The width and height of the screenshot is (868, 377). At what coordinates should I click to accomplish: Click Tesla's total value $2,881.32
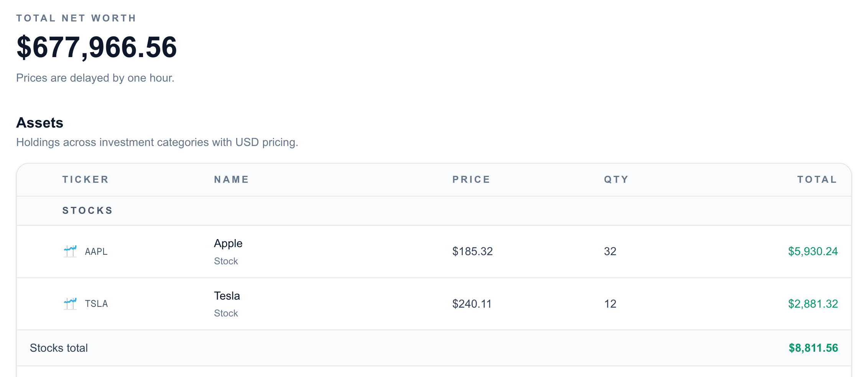(813, 304)
